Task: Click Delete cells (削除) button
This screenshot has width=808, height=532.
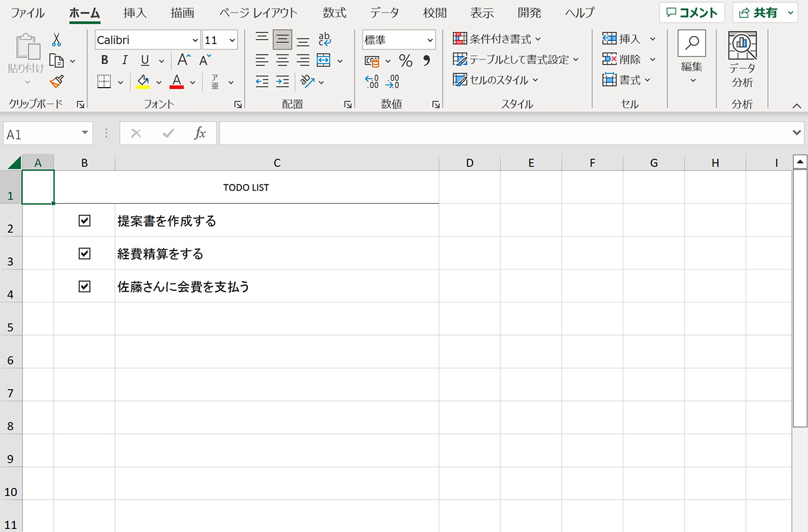Action: point(622,60)
